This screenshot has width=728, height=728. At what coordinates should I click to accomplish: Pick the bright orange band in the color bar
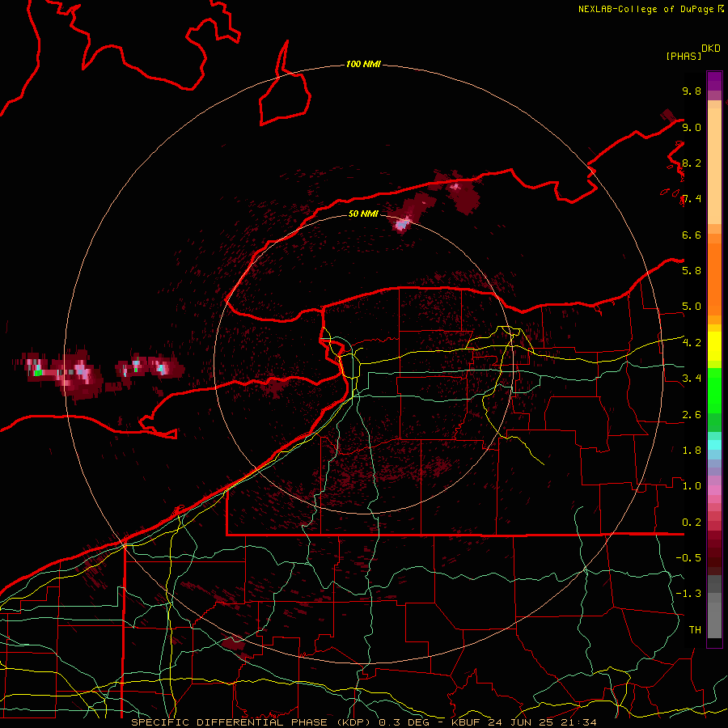pyautogui.click(x=714, y=278)
